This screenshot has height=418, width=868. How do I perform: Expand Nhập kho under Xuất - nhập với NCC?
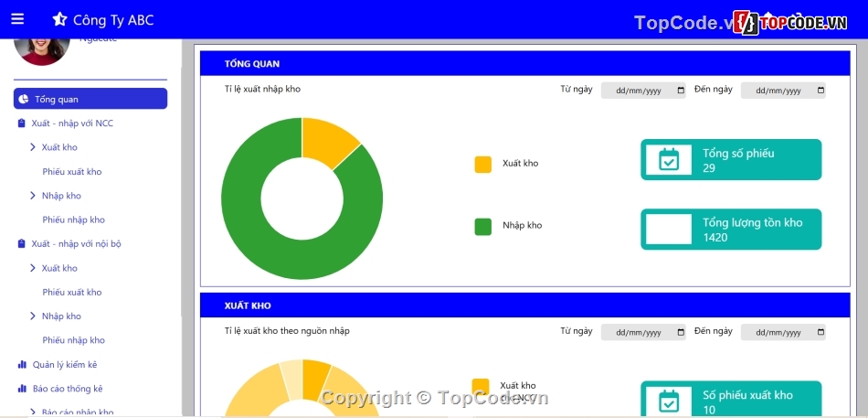pos(61,196)
